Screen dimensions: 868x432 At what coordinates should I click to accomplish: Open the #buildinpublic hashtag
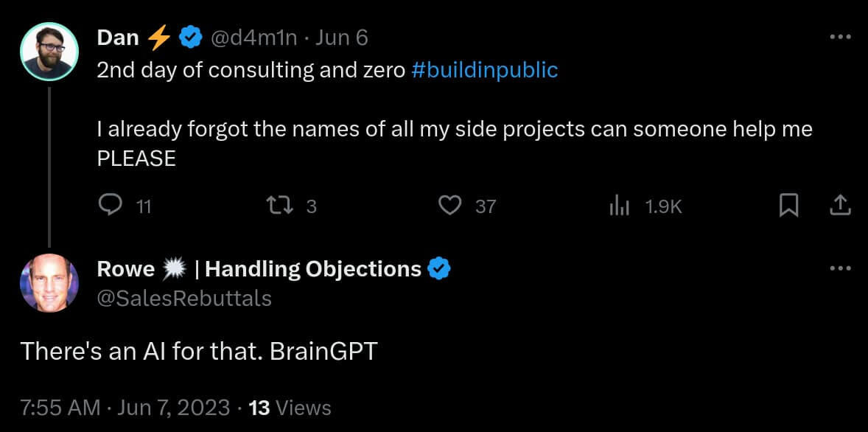(x=484, y=70)
